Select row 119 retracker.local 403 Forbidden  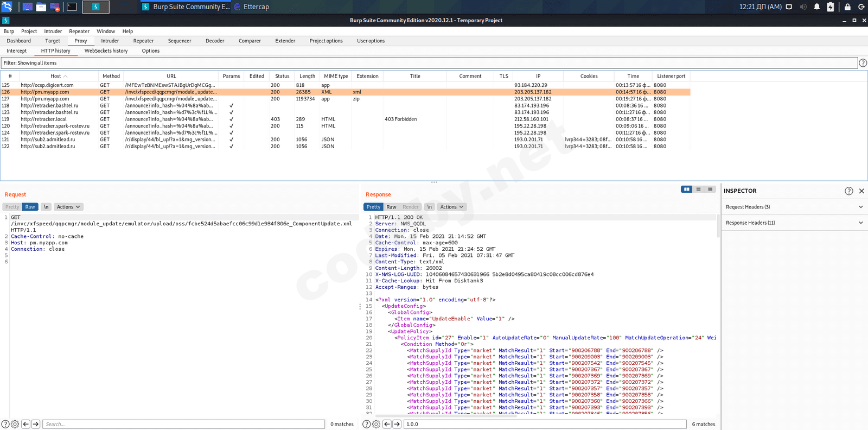click(345, 119)
